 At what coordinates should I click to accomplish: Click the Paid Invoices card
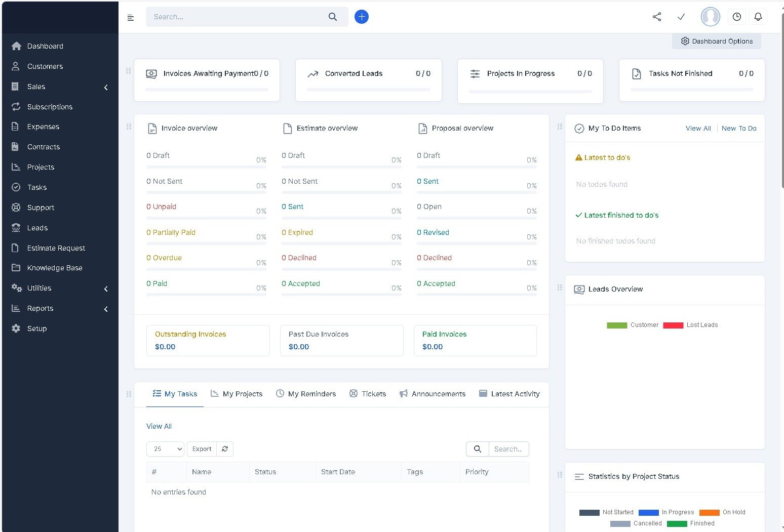coord(475,341)
